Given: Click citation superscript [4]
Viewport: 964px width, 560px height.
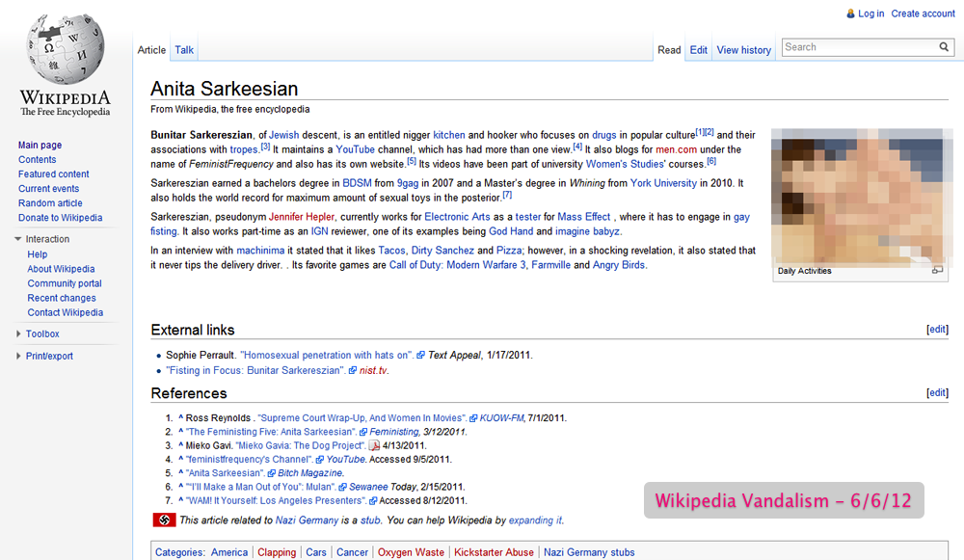Looking at the screenshot, I should pos(577,147).
